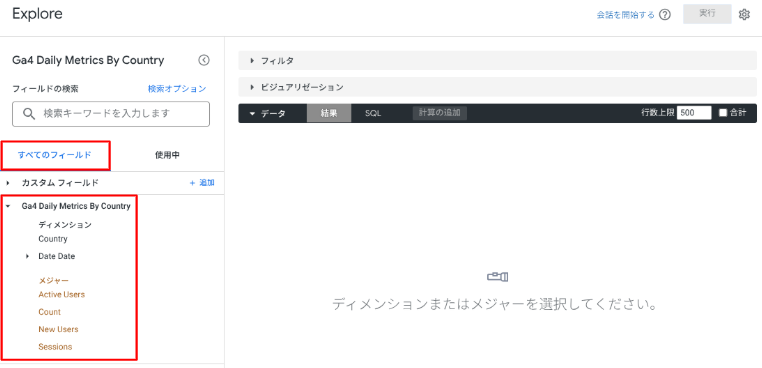Image resolution: width=762 pixels, height=368 pixels.
Task: Open the settings gear icon
Action: (744, 15)
